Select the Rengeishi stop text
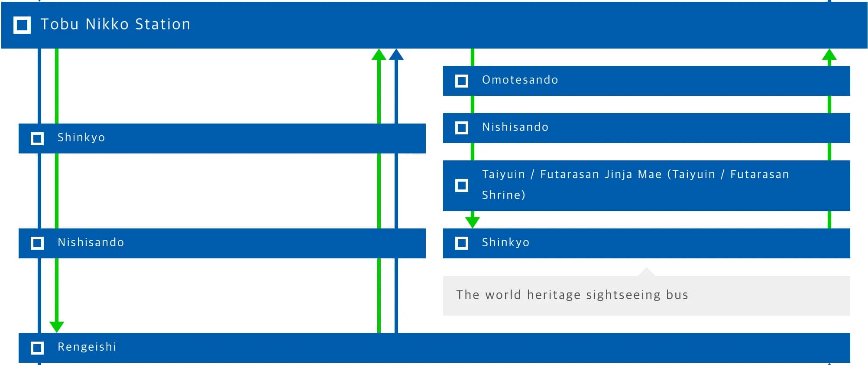Viewport: 868px width, 365px height. pyautogui.click(x=87, y=347)
